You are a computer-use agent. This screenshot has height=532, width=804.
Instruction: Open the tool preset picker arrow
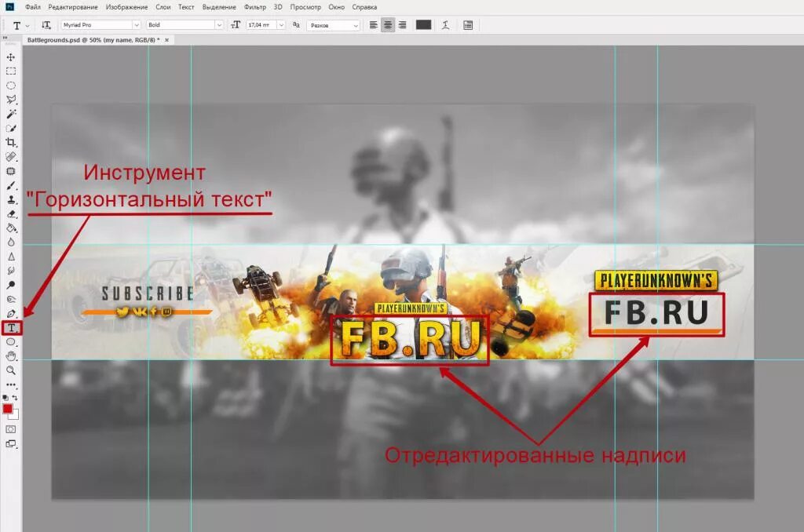(x=27, y=25)
